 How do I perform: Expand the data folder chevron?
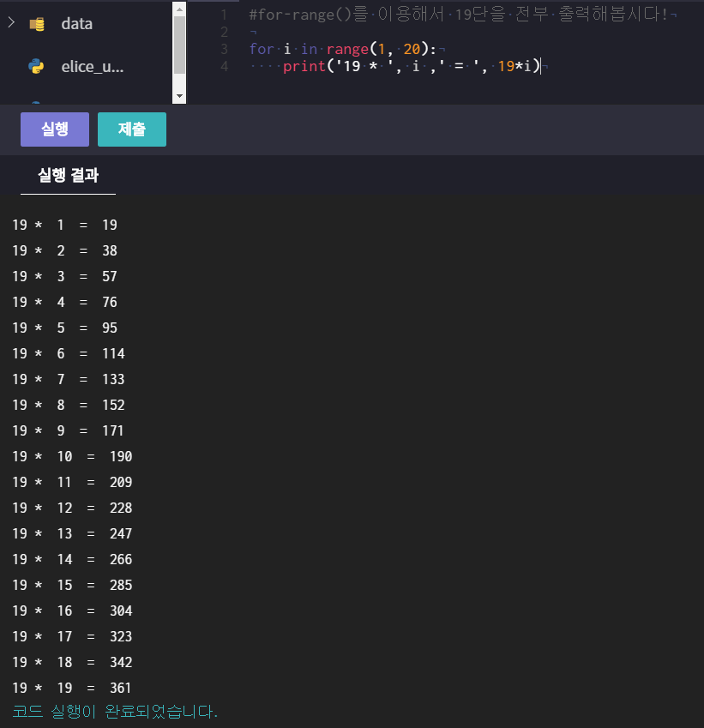click(x=12, y=22)
